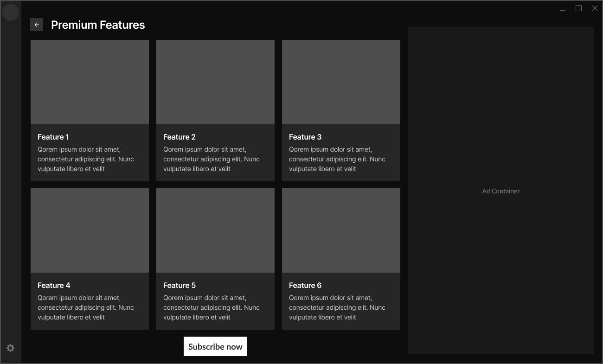Click the description text under Feature 4
Screen dimensions: 603x364
click(x=85, y=308)
